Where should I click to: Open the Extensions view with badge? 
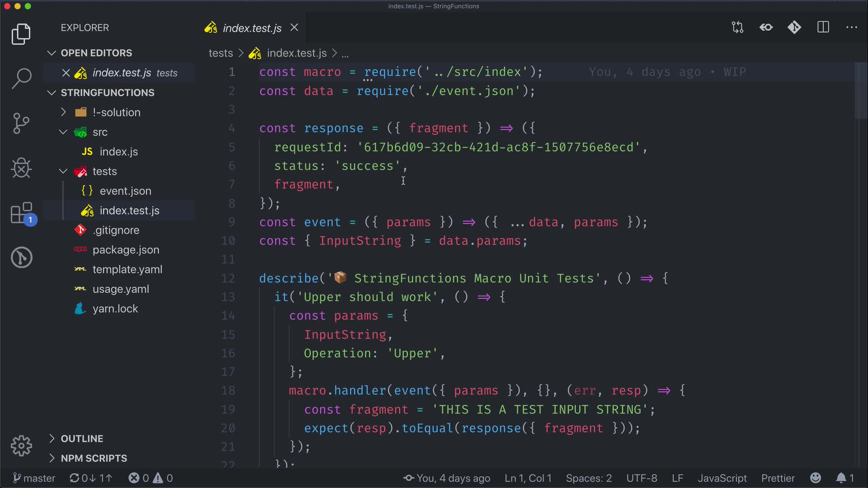point(21,213)
